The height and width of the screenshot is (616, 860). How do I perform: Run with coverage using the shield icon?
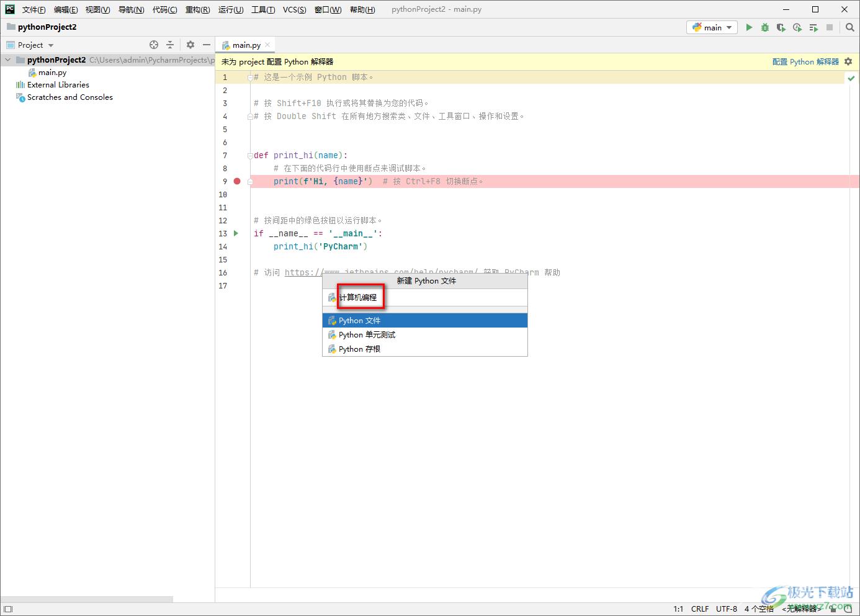point(781,27)
